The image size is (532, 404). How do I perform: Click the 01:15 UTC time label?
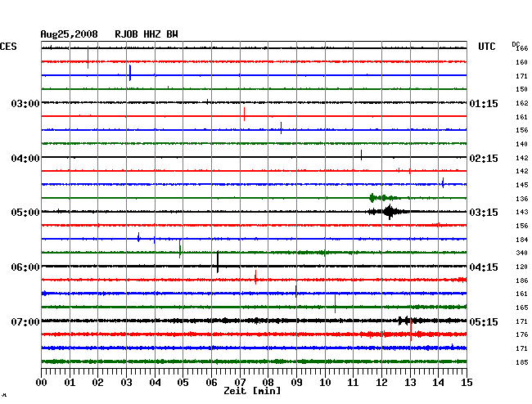click(x=484, y=104)
